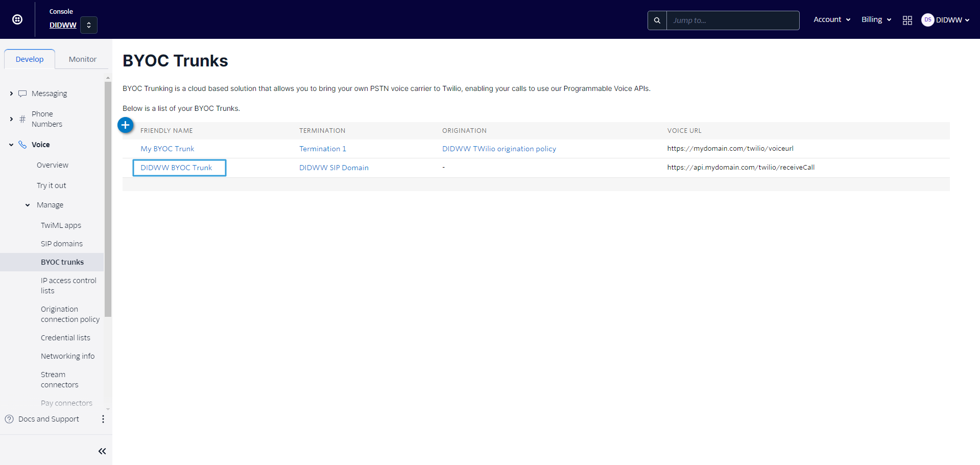The width and height of the screenshot is (980, 465).
Task: Switch to the Monitor tab
Action: click(83, 59)
